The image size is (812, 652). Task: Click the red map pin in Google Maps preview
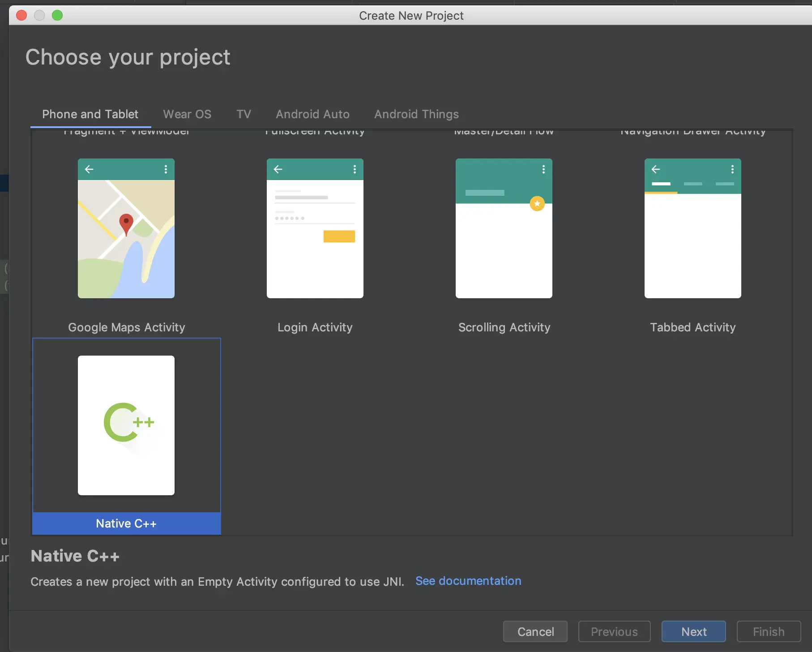[x=126, y=224]
